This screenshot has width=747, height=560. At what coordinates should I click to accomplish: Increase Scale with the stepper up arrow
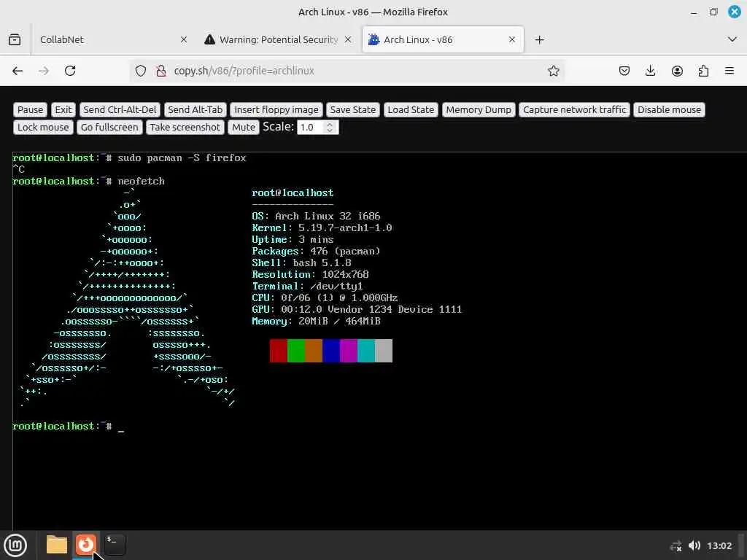click(x=330, y=124)
